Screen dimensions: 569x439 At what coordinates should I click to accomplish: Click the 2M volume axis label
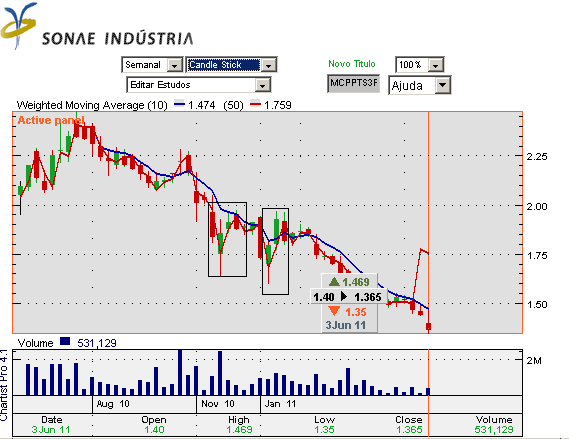[x=534, y=361]
